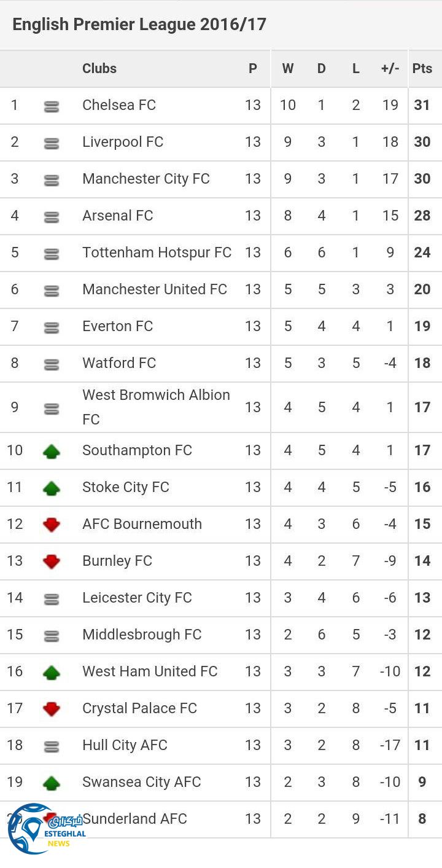Image resolution: width=442 pixels, height=868 pixels.
Task: Click the Esteghlal News logo
Action: click(x=47, y=829)
